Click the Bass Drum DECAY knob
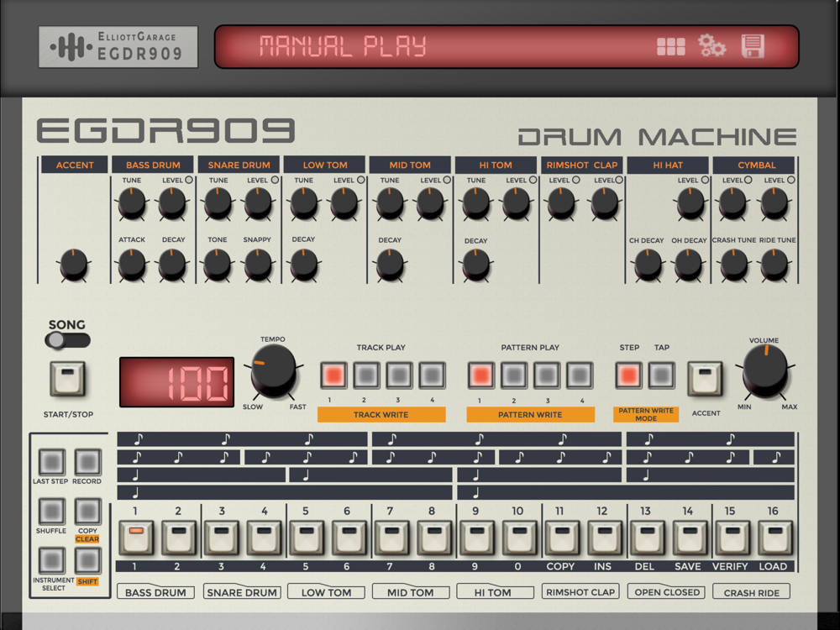Screen dimensions: 840x630 [x=172, y=264]
